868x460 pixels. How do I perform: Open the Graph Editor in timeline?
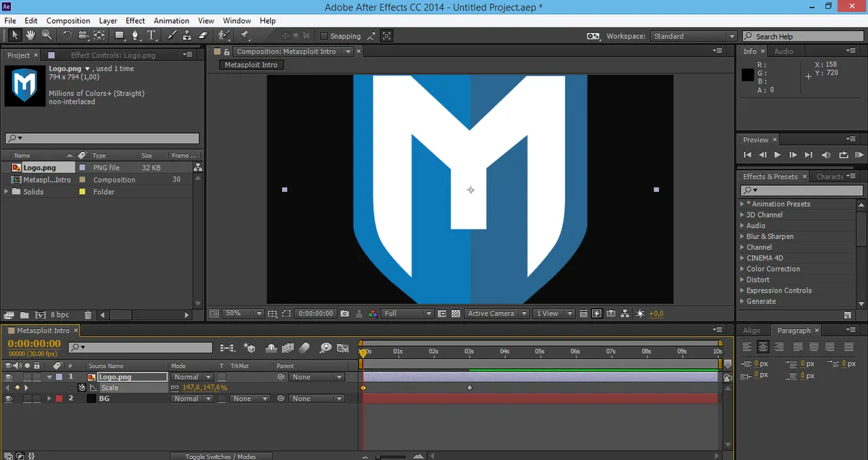pos(343,348)
